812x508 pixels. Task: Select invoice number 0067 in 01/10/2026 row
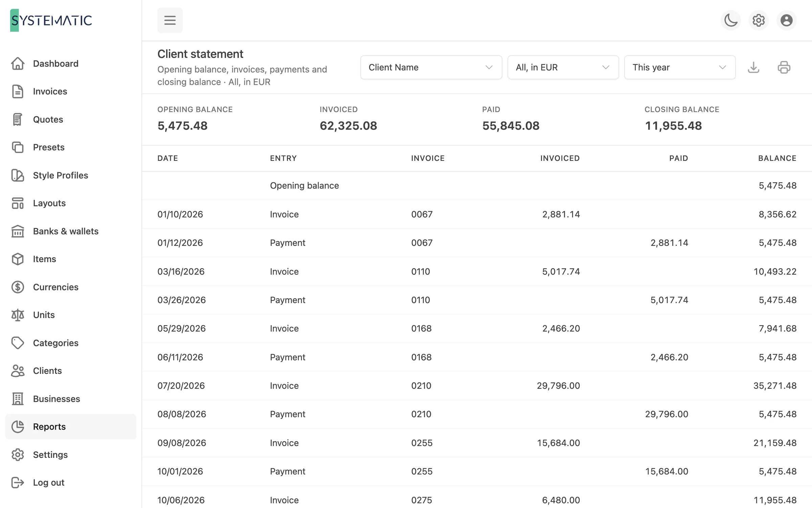pos(422,214)
